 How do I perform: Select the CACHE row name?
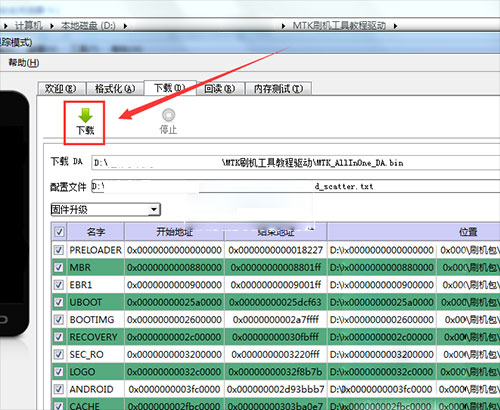click(x=84, y=406)
